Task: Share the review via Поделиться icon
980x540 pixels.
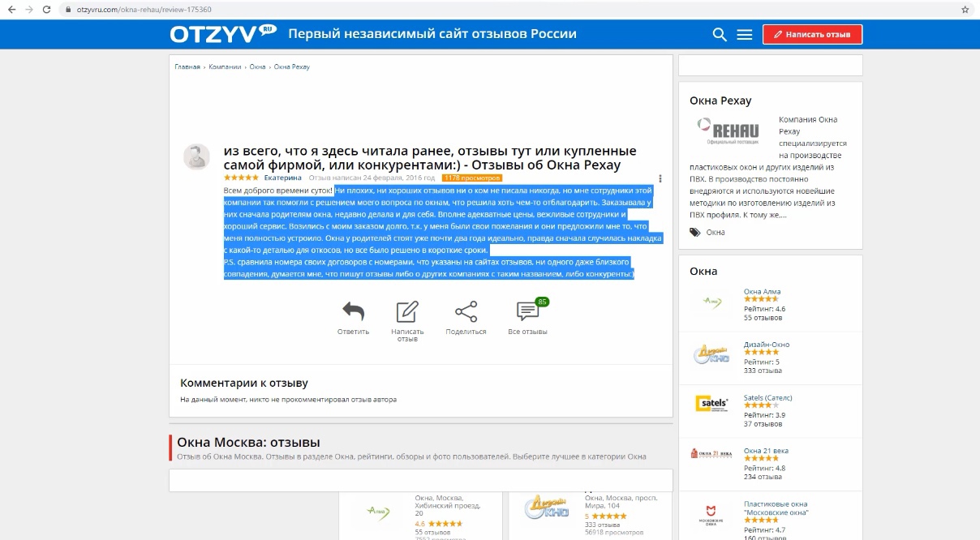Action: click(x=466, y=312)
